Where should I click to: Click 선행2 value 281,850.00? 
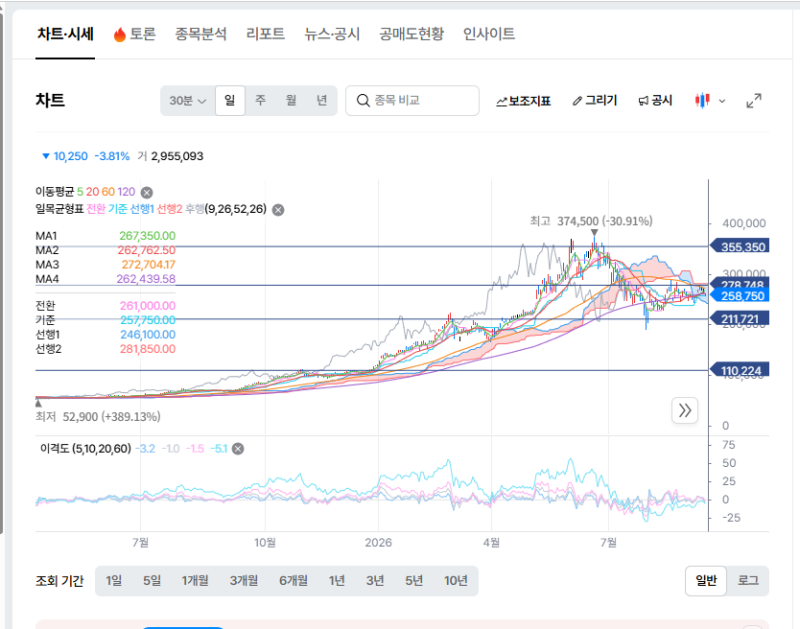148,349
